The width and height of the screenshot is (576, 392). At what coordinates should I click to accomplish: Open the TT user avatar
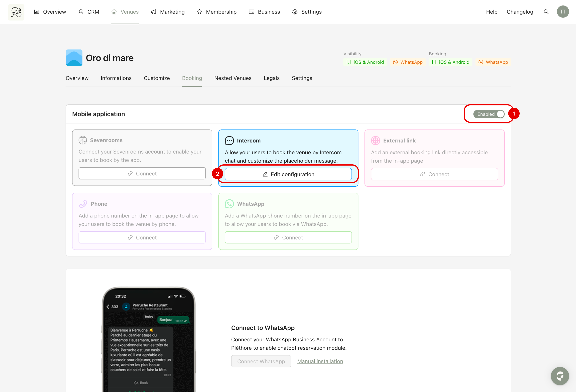click(x=563, y=12)
